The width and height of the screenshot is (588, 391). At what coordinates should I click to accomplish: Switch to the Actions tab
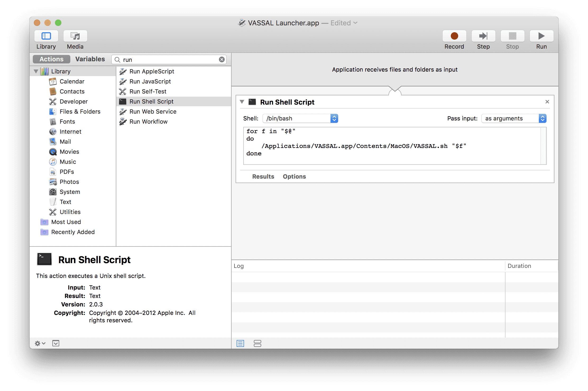tap(51, 59)
